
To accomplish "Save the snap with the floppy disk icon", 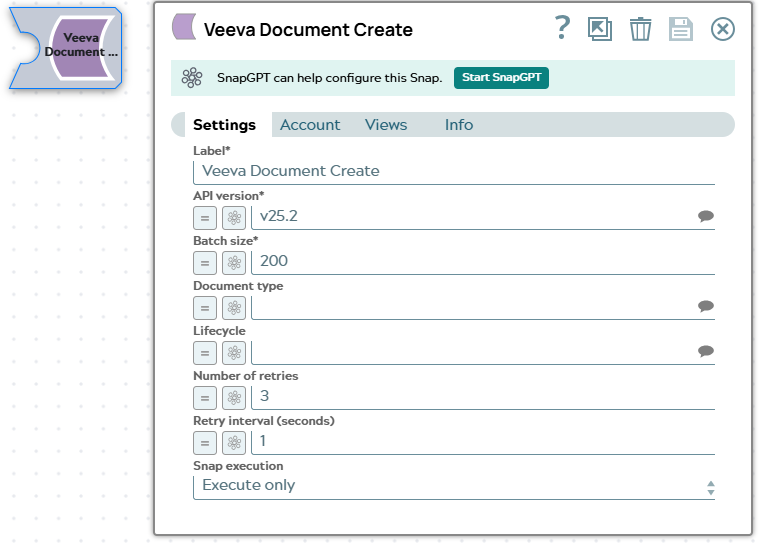I will pos(681,29).
